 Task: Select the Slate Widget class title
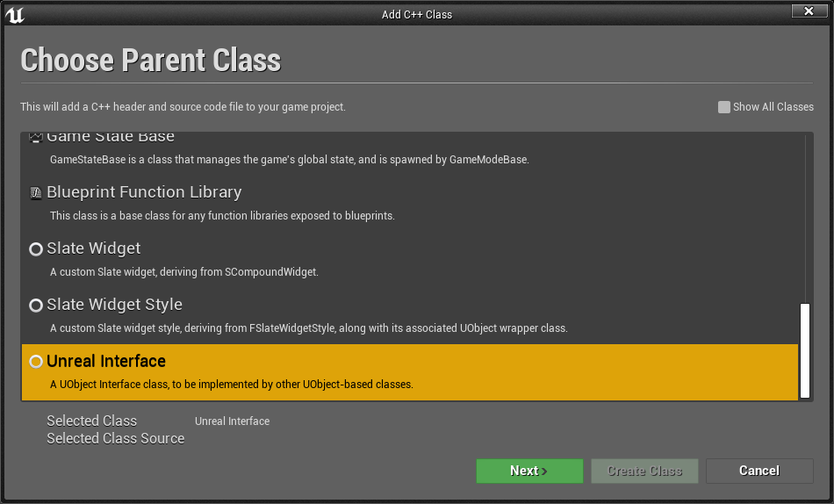[94, 248]
